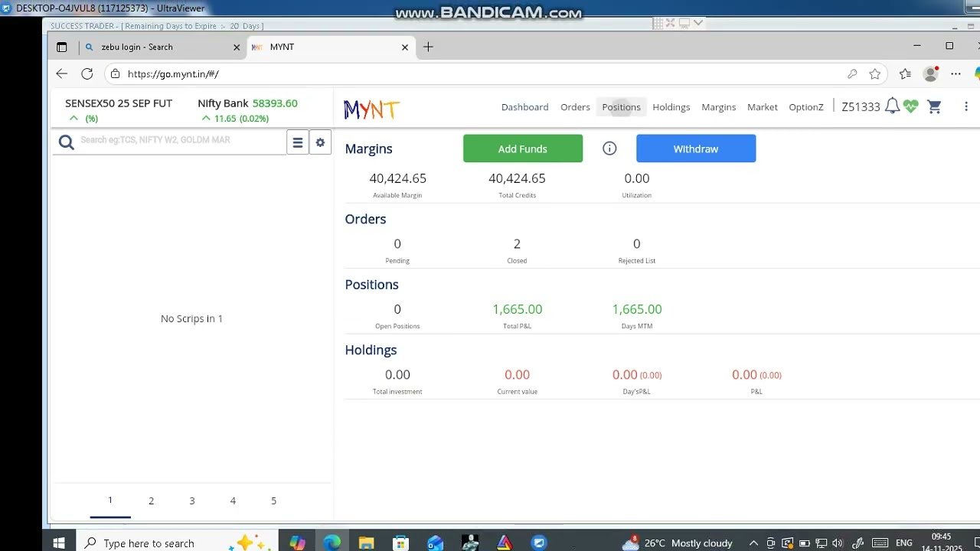Image resolution: width=980 pixels, height=551 pixels.
Task: Open the notifications bell in MYNT
Action: [892, 106]
